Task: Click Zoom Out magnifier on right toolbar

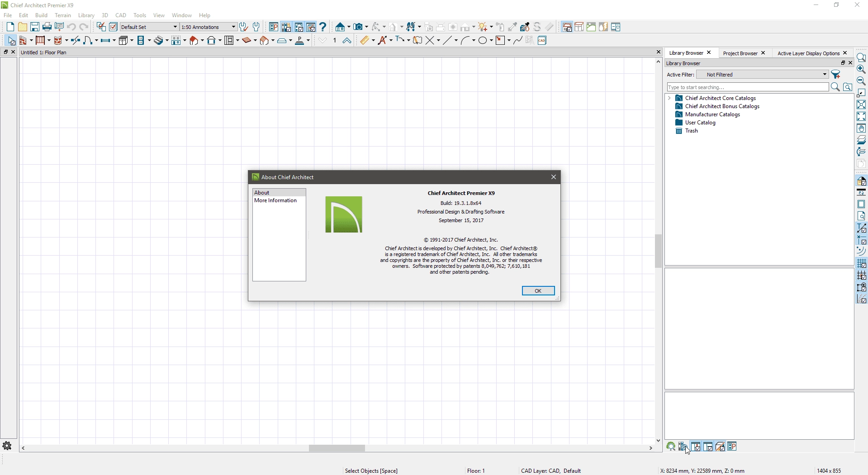Action: (861, 81)
